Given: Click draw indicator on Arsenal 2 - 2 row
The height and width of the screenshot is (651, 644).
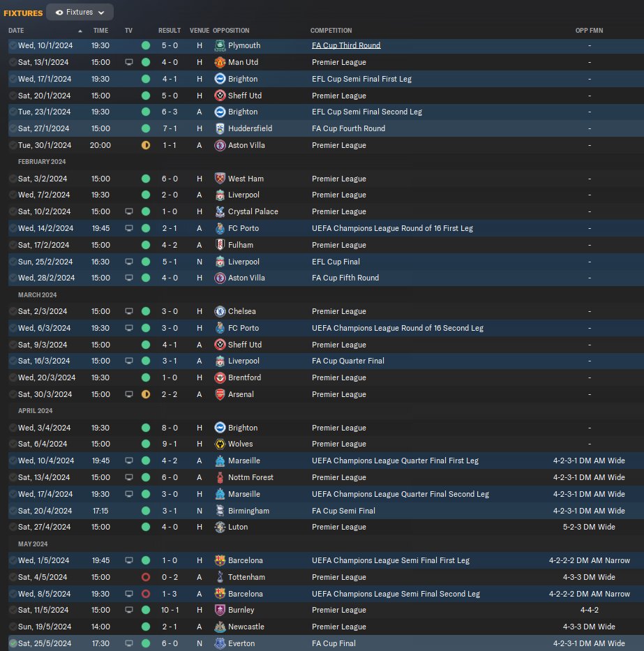Looking at the screenshot, I should pos(146,394).
